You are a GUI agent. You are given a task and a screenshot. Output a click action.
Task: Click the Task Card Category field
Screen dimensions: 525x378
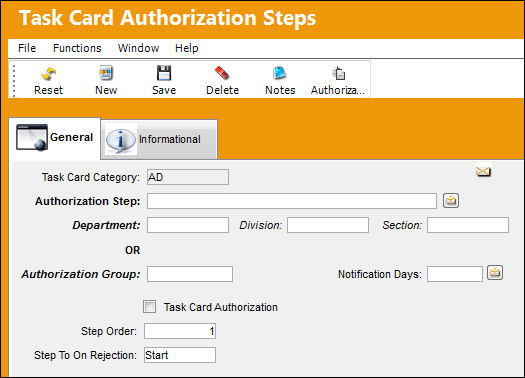(188, 177)
